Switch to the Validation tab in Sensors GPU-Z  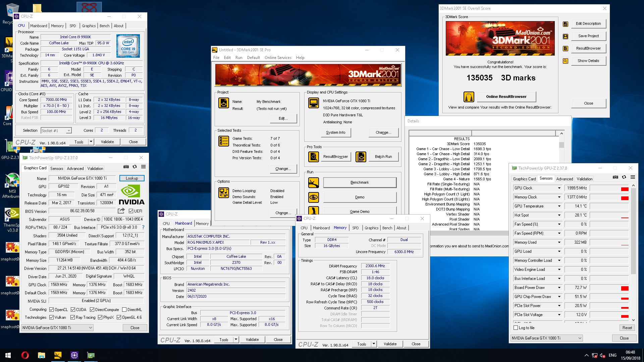[585, 179]
